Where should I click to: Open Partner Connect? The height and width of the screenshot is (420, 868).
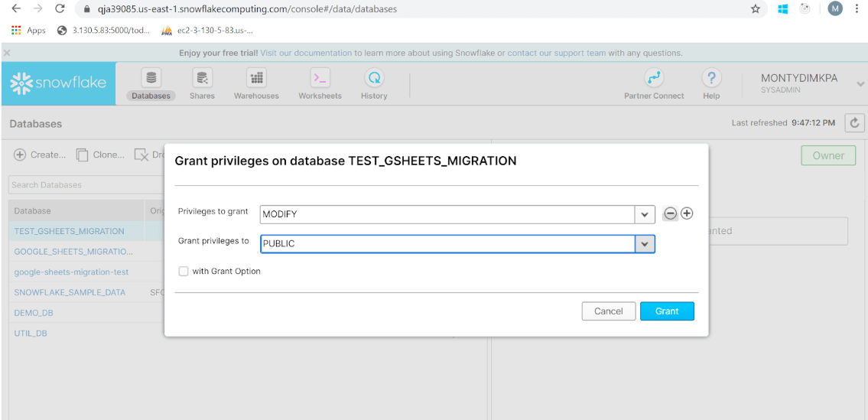pyautogui.click(x=654, y=85)
